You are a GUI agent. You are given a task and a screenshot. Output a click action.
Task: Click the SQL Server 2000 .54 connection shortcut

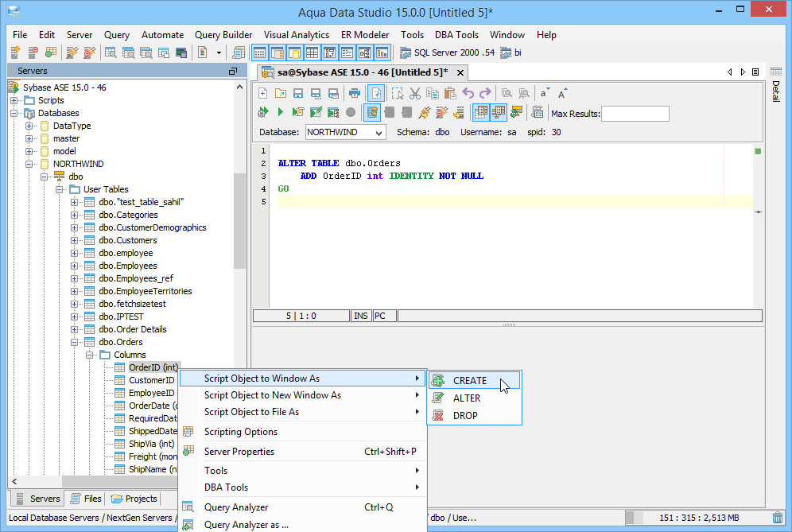(447, 52)
